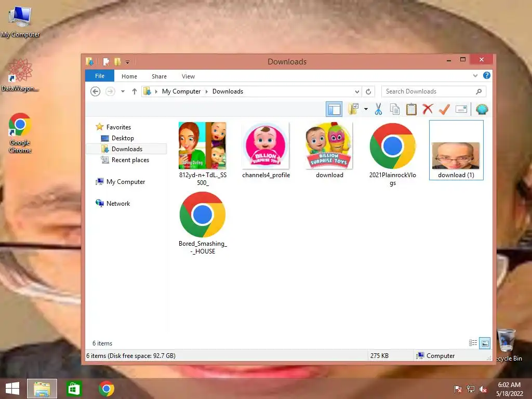The image size is (532, 399).
Task: Click the Paste clipboard icon
Action: coord(411,109)
